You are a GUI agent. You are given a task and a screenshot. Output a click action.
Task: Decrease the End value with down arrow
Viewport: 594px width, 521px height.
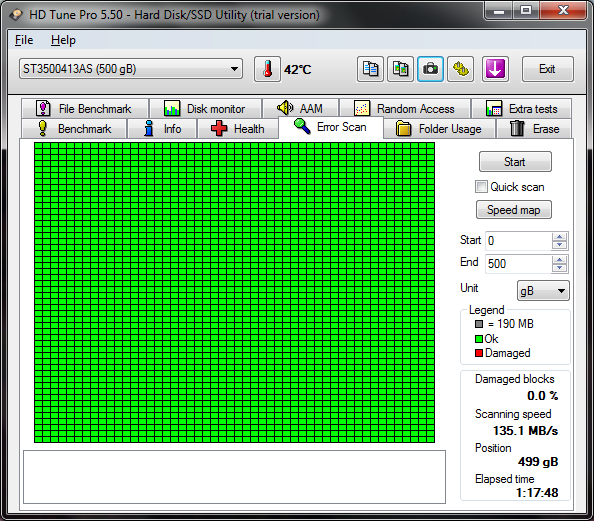[x=560, y=268]
